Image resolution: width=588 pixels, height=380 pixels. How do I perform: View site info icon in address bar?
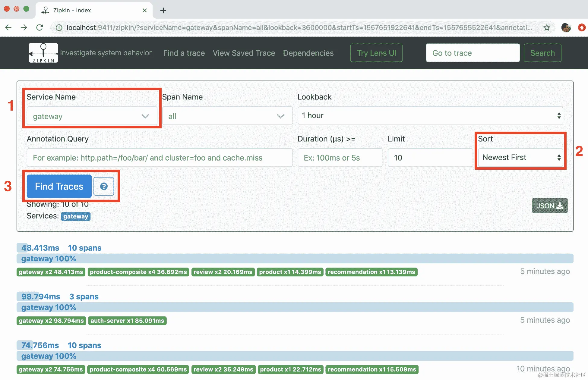coord(59,28)
